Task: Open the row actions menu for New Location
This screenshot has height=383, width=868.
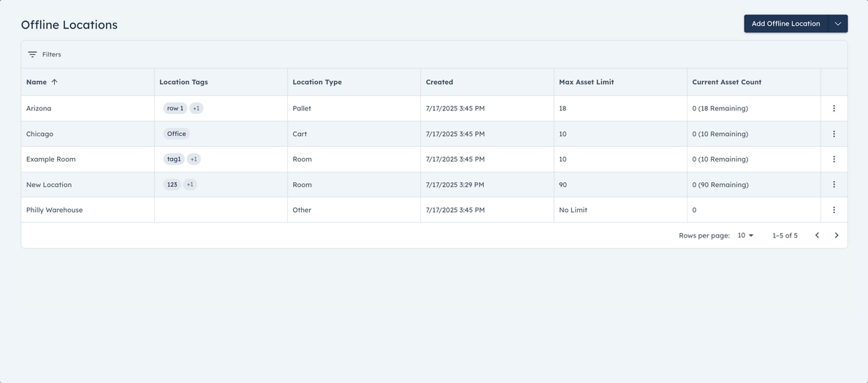Action: pos(834,185)
